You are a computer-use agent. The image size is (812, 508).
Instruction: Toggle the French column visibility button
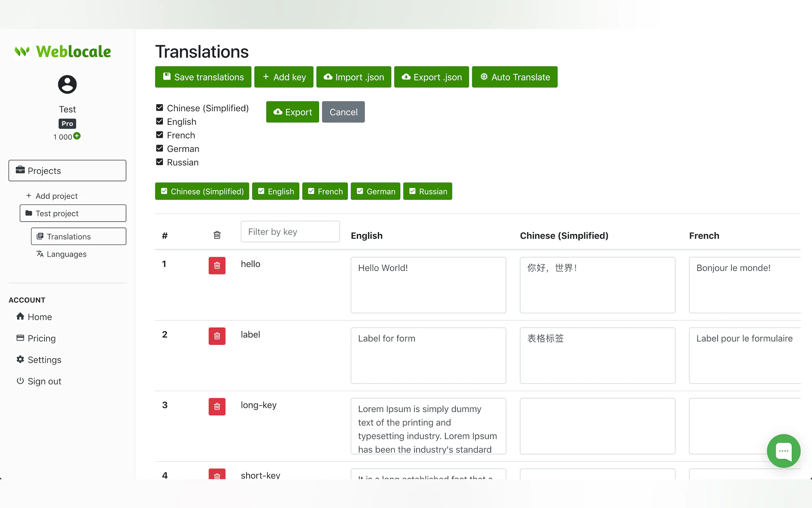(x=324, y=191)
